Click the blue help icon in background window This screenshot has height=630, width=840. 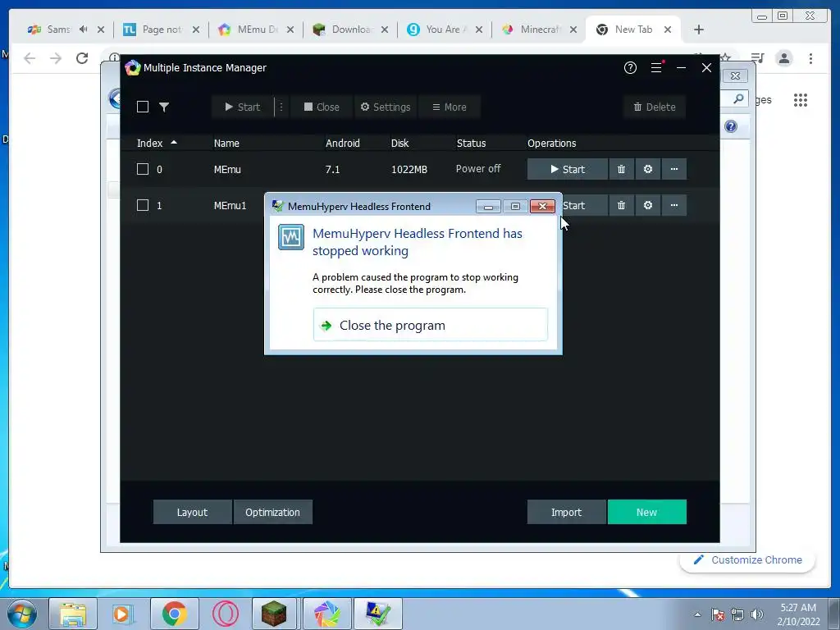coord(731,126)
